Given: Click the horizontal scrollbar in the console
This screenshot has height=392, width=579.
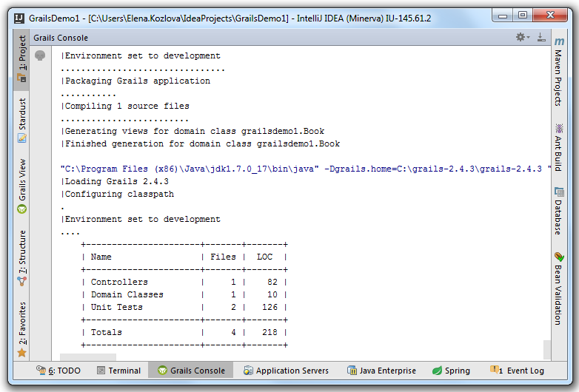Looking at the screenshot, I should point(88,357).
